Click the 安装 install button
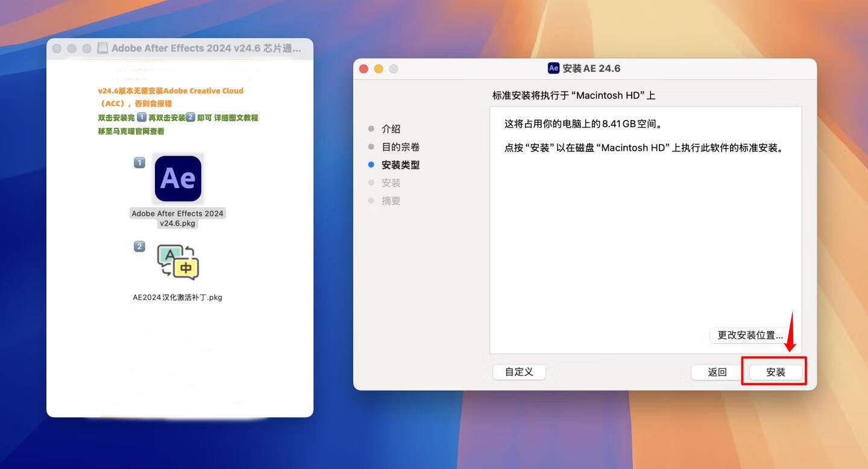 point(776,372)
